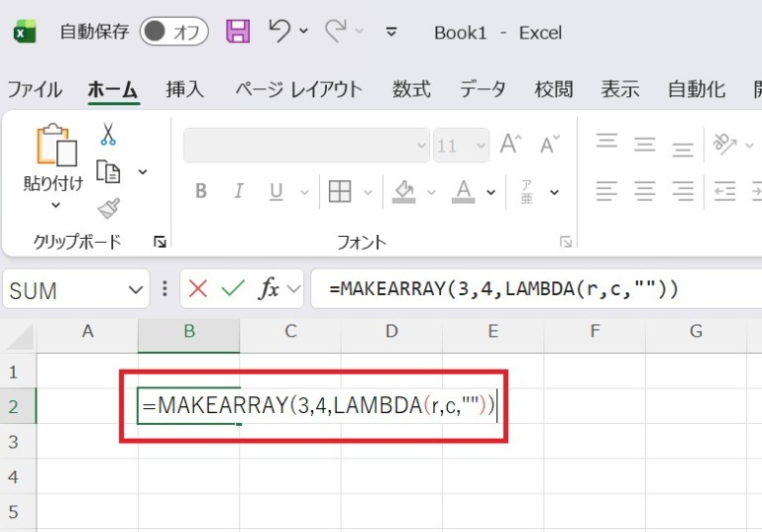Open the underline style dropdown arrow

point(304,192)
